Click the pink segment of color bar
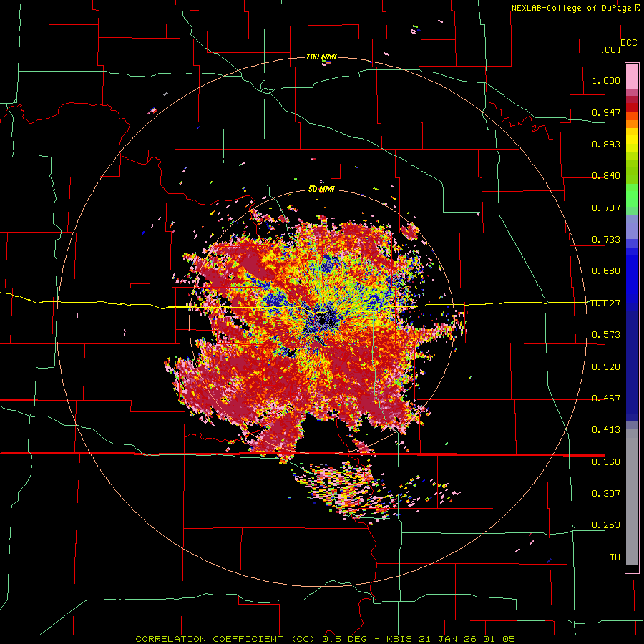 (632, 77)
